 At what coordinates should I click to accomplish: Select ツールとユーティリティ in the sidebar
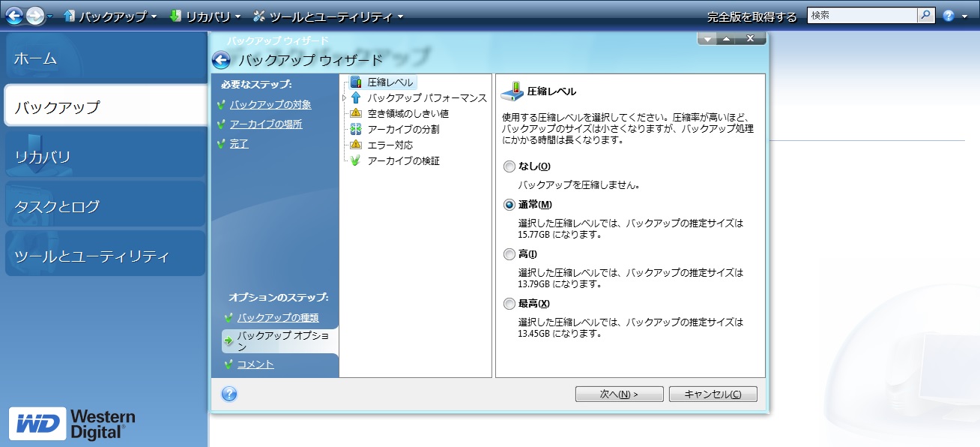(104, 255)
